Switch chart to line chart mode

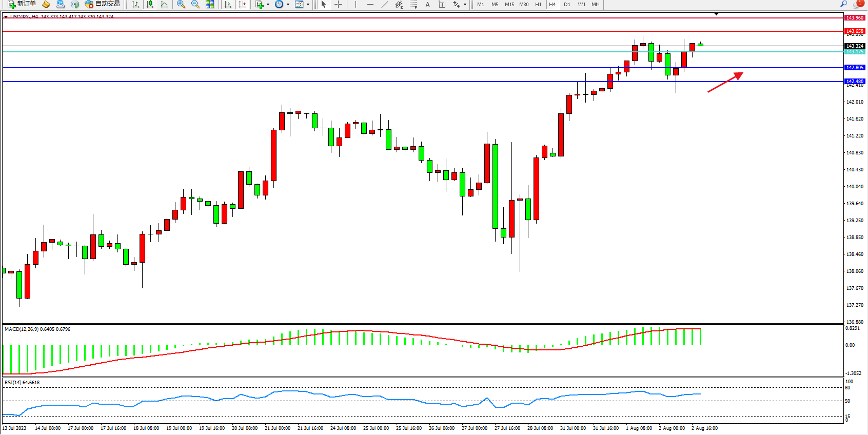pyautogui.click(x=165, y=4)
